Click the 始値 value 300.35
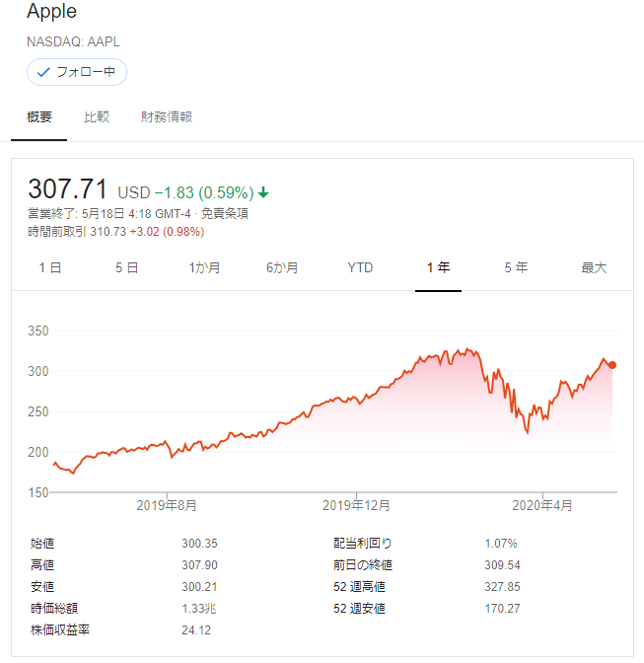Image resolution: width=644 pixels, height=663 pixels. [x=199, y=544]
